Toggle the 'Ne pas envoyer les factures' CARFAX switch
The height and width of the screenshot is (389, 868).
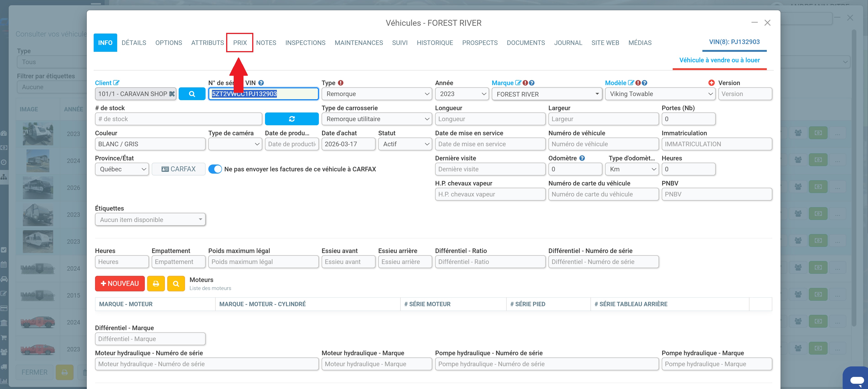click(x=215, y=169)
